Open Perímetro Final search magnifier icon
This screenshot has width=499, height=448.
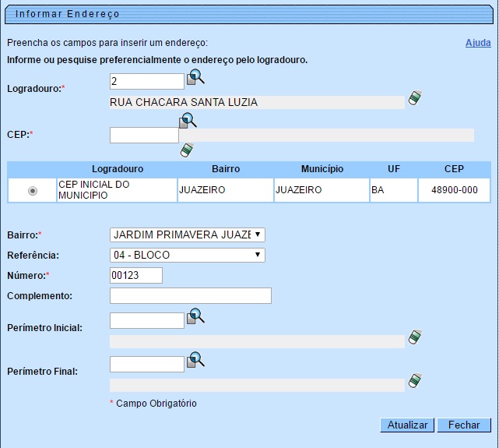(195, 360)
